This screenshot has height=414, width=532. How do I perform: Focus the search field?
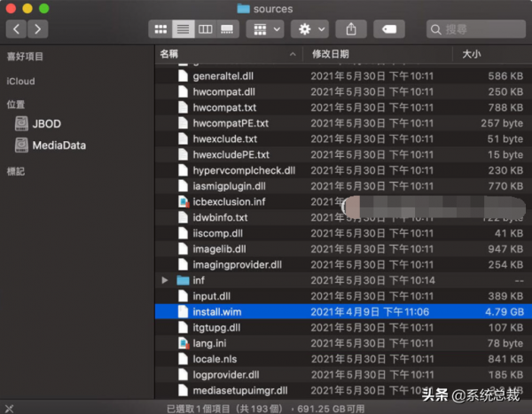click(476, 29)
